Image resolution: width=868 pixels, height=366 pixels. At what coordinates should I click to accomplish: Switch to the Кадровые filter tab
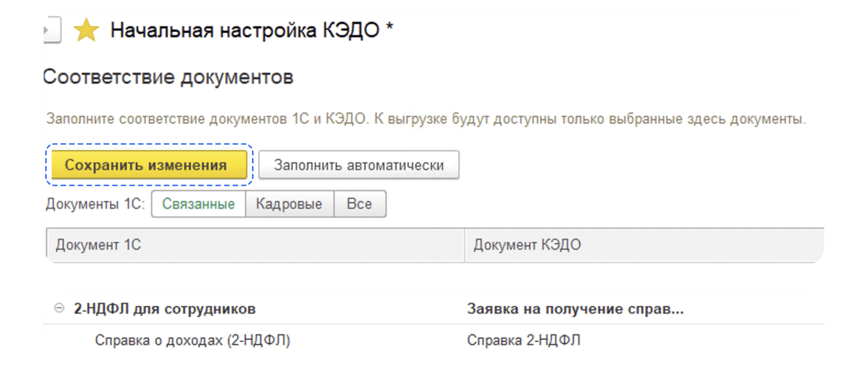[x=289, y=204]
